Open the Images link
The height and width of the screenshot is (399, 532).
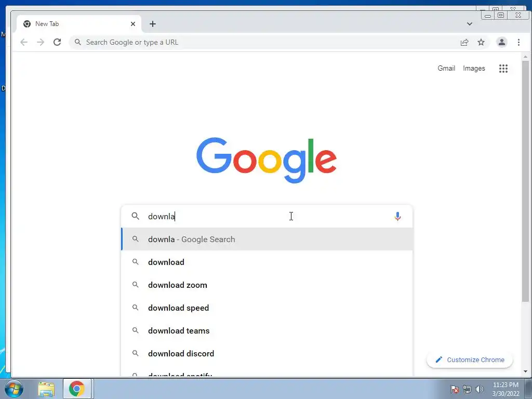pos(474,68)
